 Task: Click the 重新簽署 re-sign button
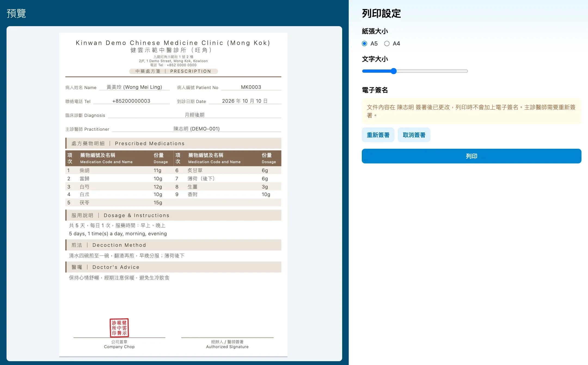(x=378, y=135)
